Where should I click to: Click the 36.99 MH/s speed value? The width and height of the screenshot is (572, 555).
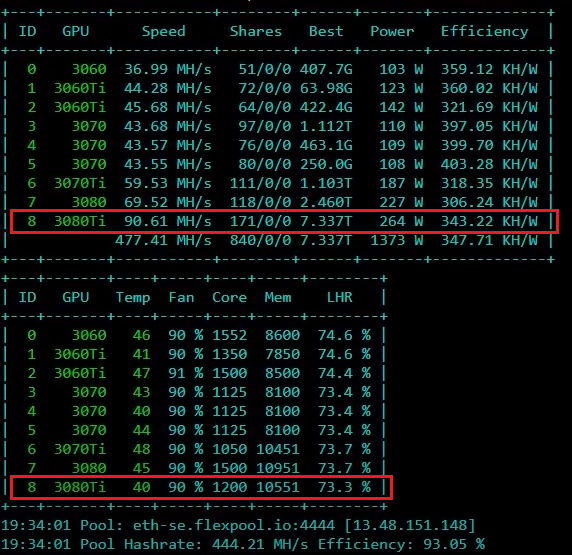tap(168, 69)
